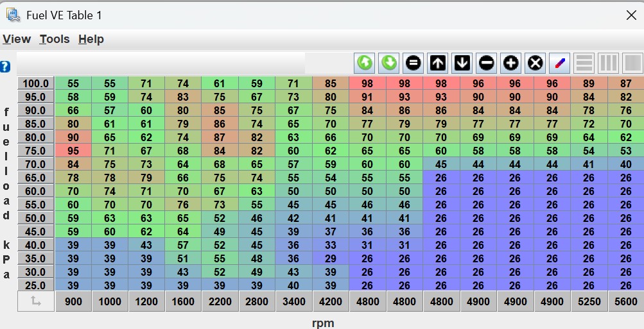
Task: Select the 50.0 kPa load row header
Action: click(x=36, y=218)
